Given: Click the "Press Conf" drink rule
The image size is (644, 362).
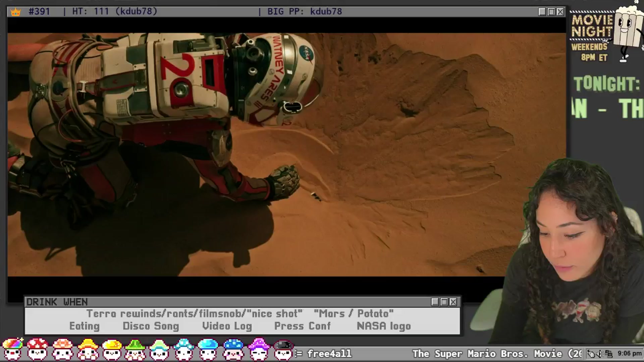Looking at the screenshot, I should pos(303,326).
